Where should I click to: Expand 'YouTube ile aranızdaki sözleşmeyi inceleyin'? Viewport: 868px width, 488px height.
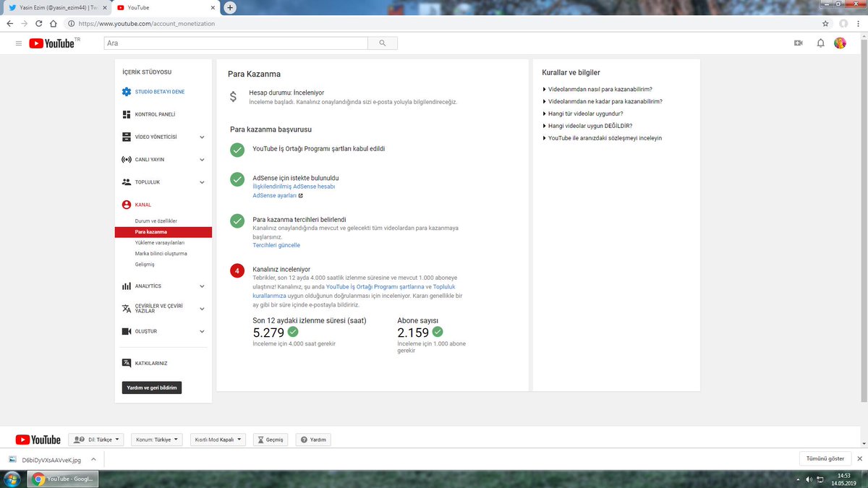pos(603,138)
